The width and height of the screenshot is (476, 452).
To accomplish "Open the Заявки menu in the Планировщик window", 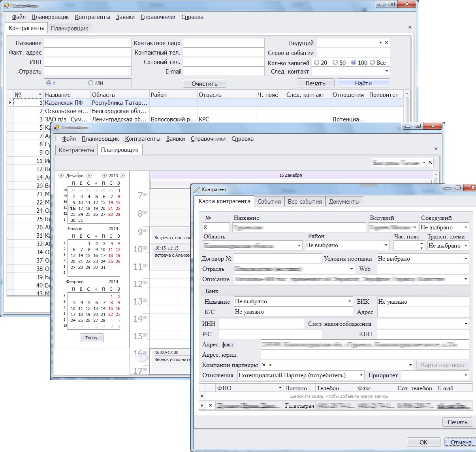I will tap(175, 139).
